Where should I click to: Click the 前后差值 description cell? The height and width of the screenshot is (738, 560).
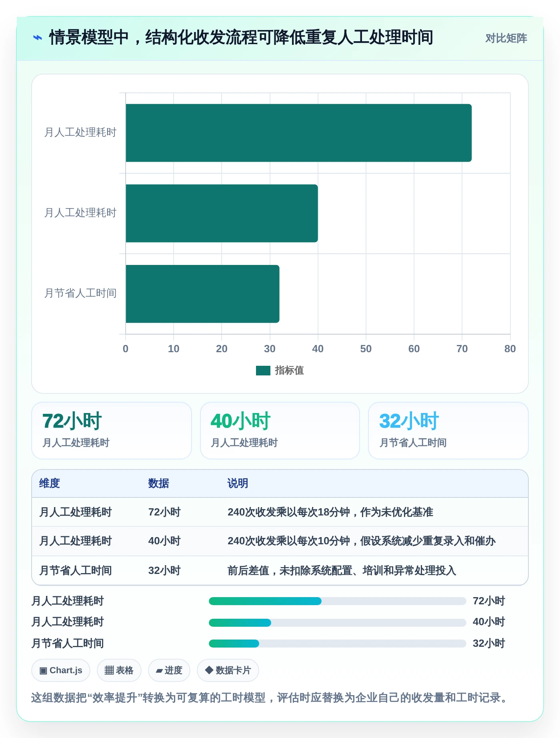pos(342,571)
